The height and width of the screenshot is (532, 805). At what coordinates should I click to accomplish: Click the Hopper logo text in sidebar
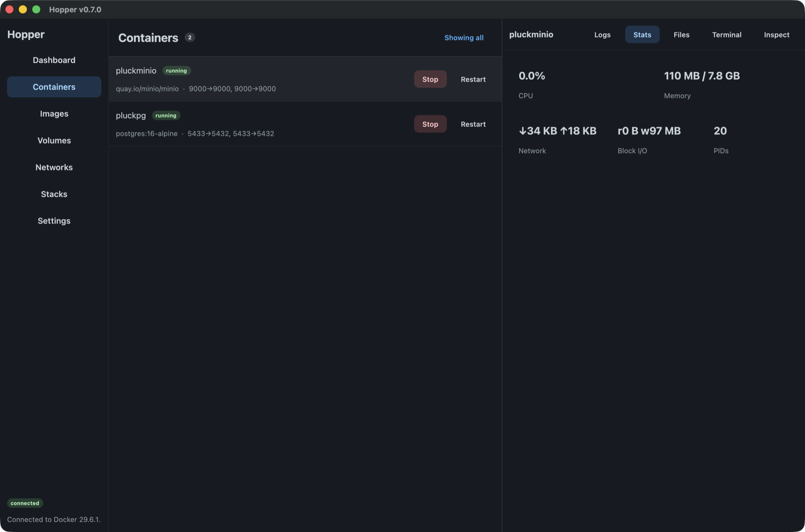(x=26, y=34)
